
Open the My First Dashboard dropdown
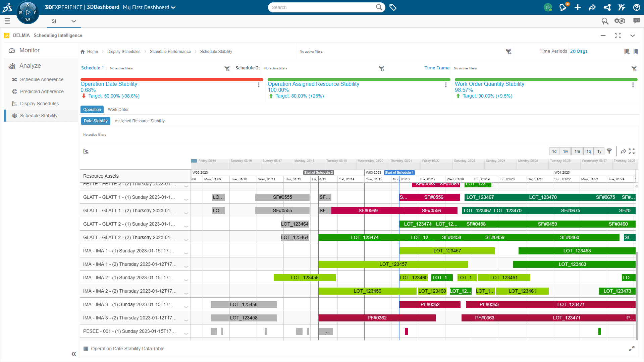click(173, 7)
